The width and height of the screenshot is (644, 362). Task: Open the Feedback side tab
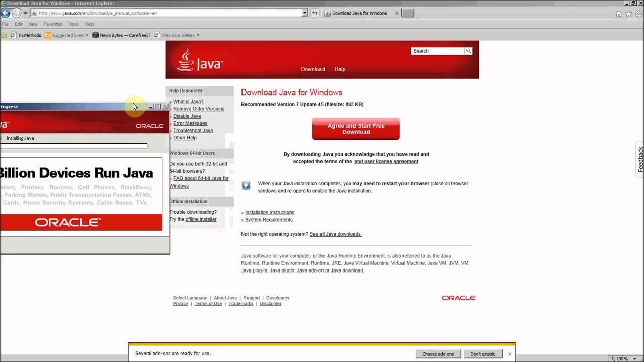click(x=640, y=159)
